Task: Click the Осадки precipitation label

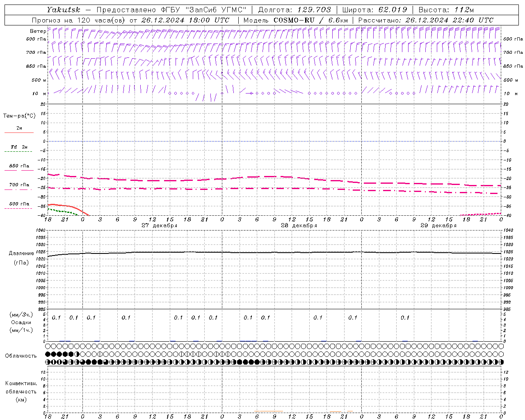Action: (x=21, y=322)
